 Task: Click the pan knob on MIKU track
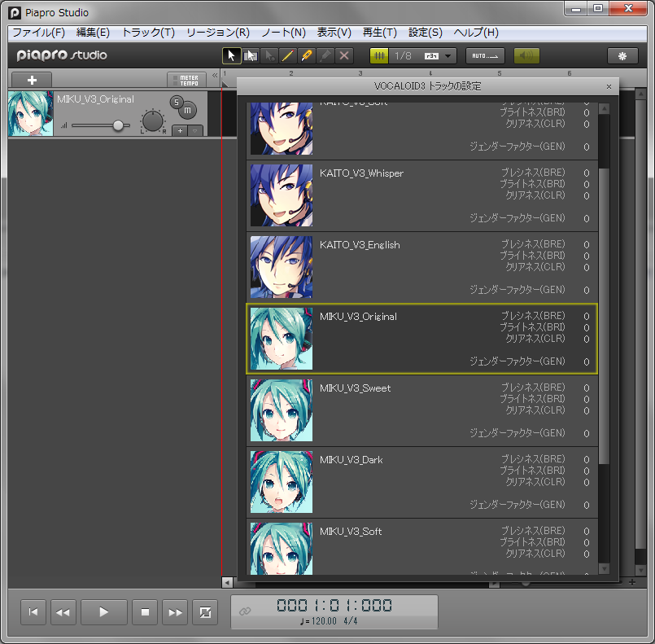click(x=152, y=121)
